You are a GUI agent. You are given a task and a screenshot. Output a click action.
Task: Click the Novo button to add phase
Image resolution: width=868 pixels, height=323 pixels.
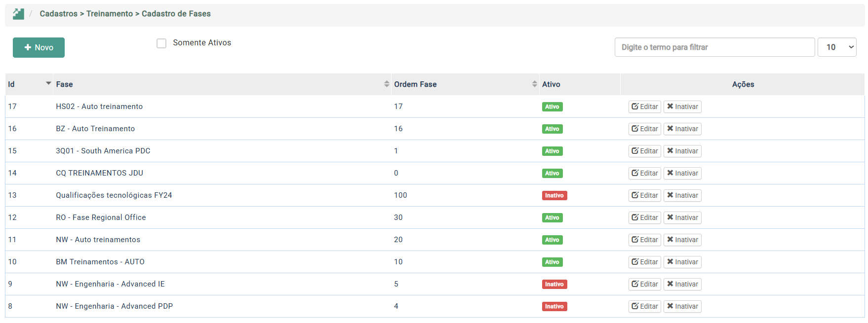coord(39,47)
